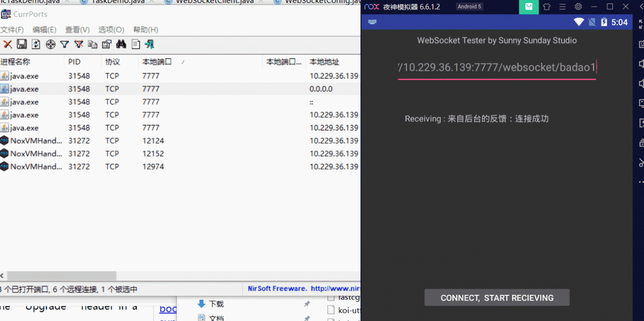This screenshot has height=321, width=644.
Task: Click the 夜神模拟器 6.6.1.2 title text
Action: 412,7
